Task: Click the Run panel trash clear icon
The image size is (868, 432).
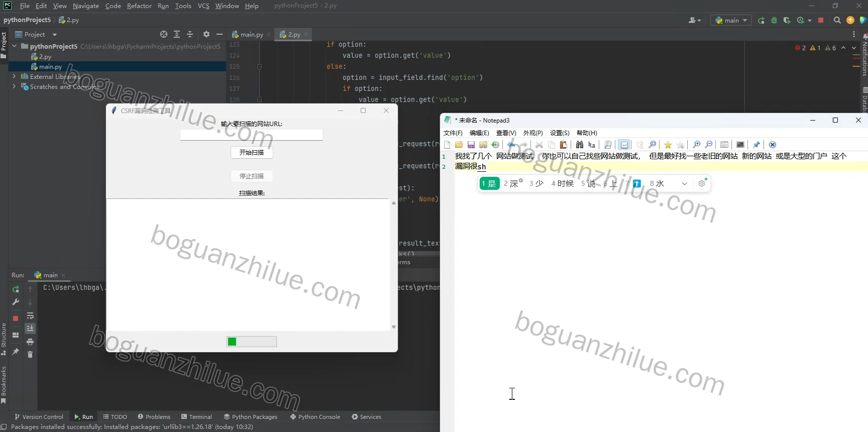Action: click(30, 354)
